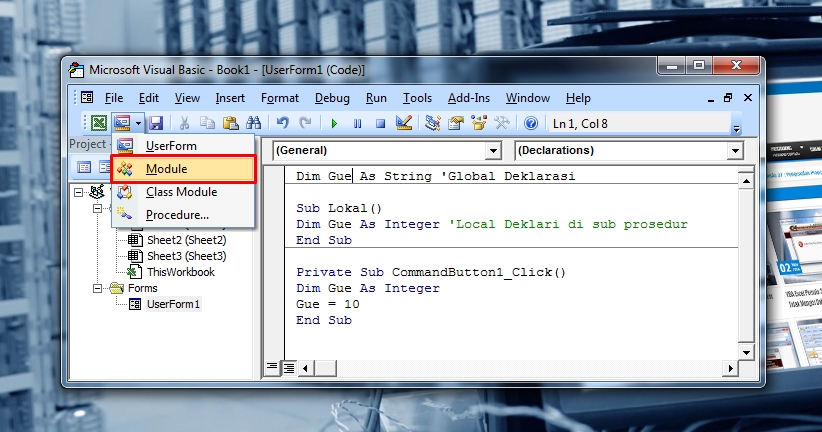
Task: Click View Code icon in Project panel
Action: [84, 167]
